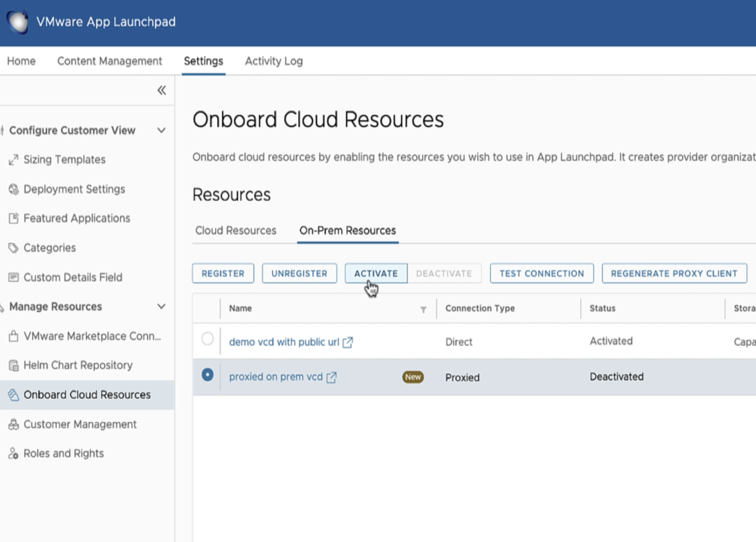Click the Helm Chart Repository icon
The height and width of the screenshot is (542, 756).
pos(13,365)
